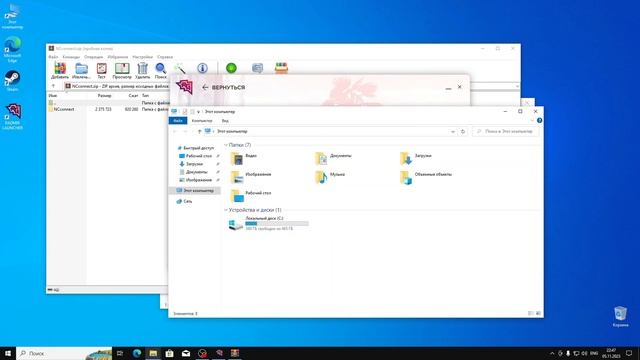Select Документы in Explorer sidebar

click(193, 172)
